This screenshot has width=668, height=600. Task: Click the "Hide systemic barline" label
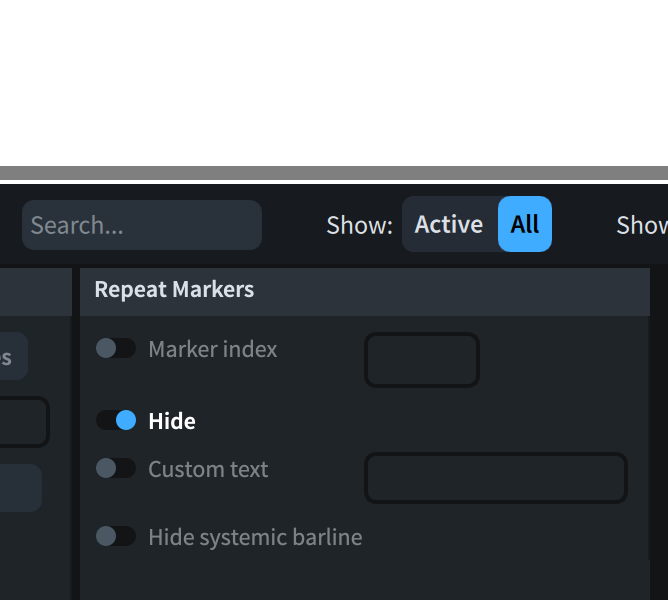coord(255,537)
